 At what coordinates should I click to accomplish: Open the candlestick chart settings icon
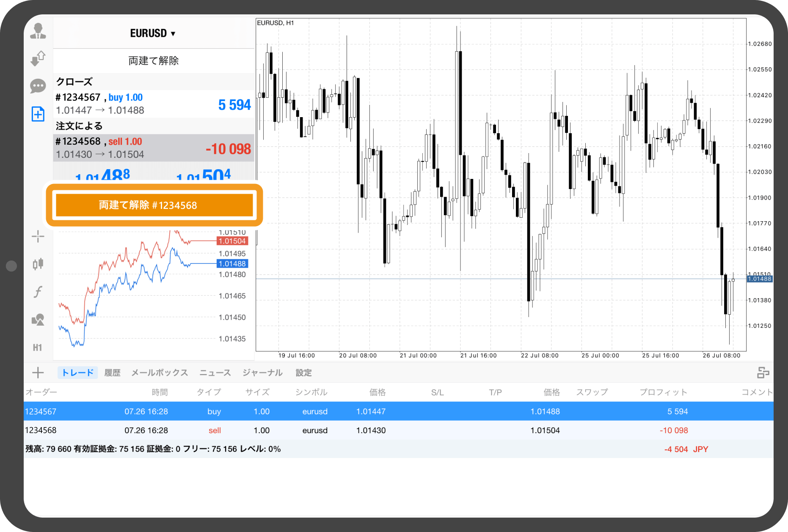(38, 264)
